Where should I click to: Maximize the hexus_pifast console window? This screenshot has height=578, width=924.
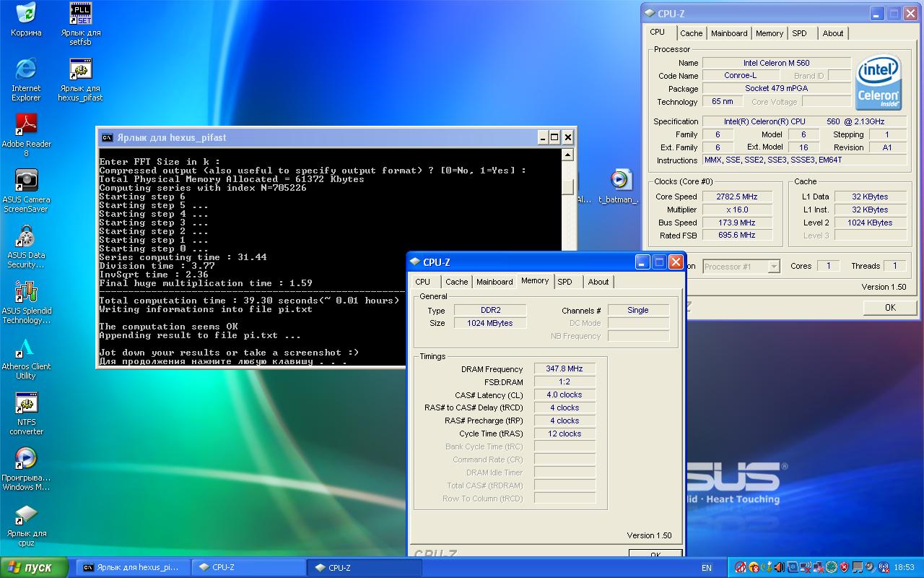point(554,137)
